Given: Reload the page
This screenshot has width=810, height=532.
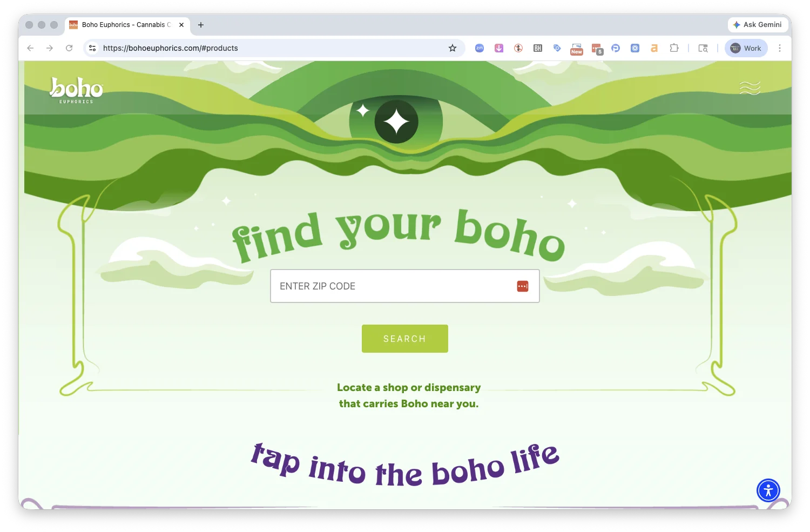Looking at the screenshot, I should 69,48.
